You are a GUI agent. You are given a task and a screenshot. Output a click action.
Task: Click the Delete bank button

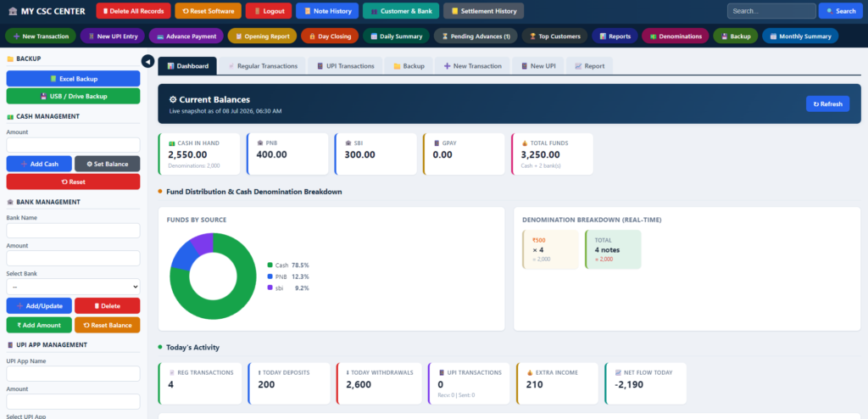[108, 305]
